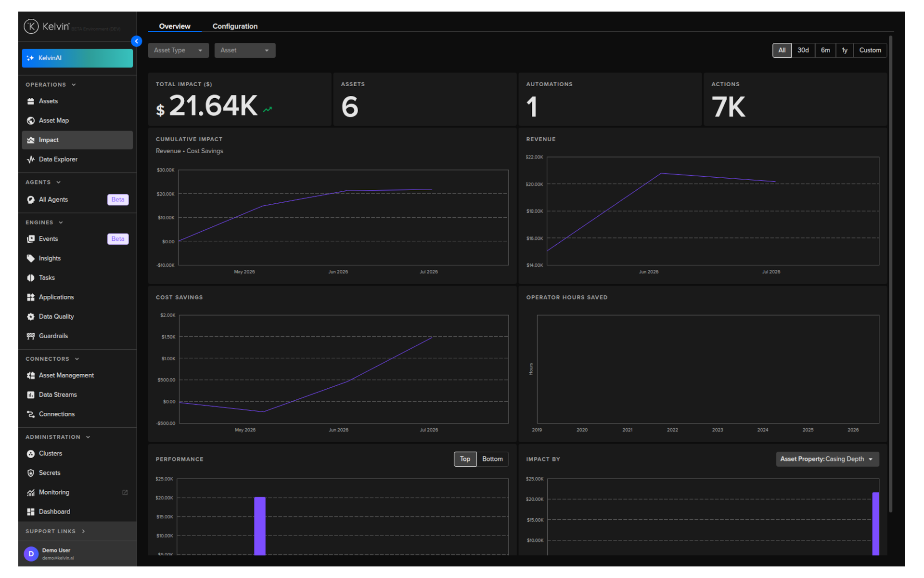Open the Secrets shield icon

31,473
